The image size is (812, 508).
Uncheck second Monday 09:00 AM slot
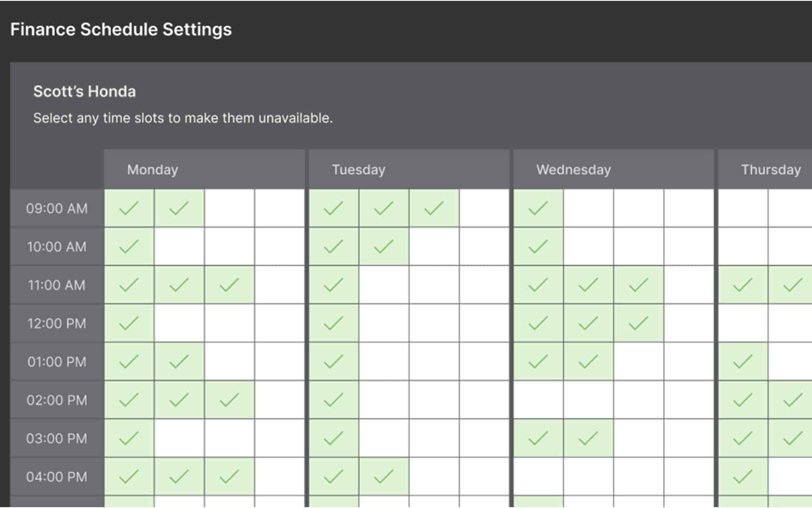179,208
